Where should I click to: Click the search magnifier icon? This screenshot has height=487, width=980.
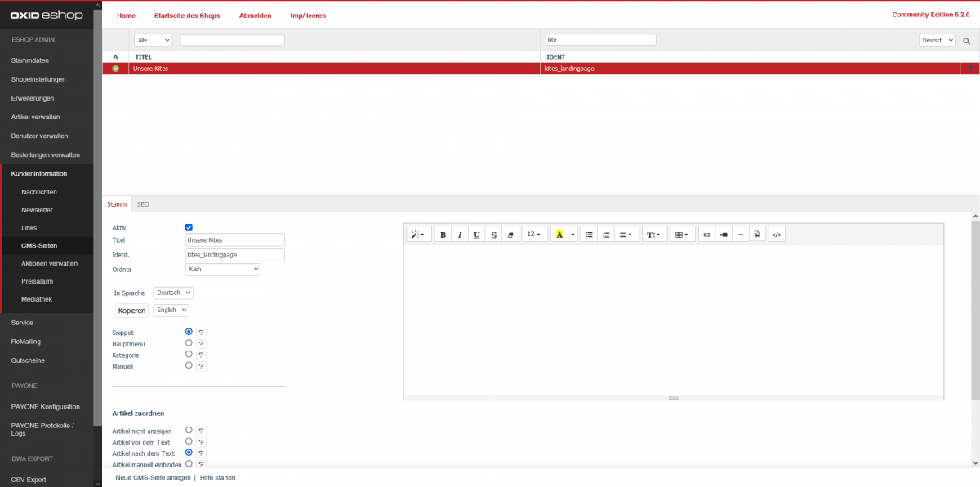click(966, 40)
